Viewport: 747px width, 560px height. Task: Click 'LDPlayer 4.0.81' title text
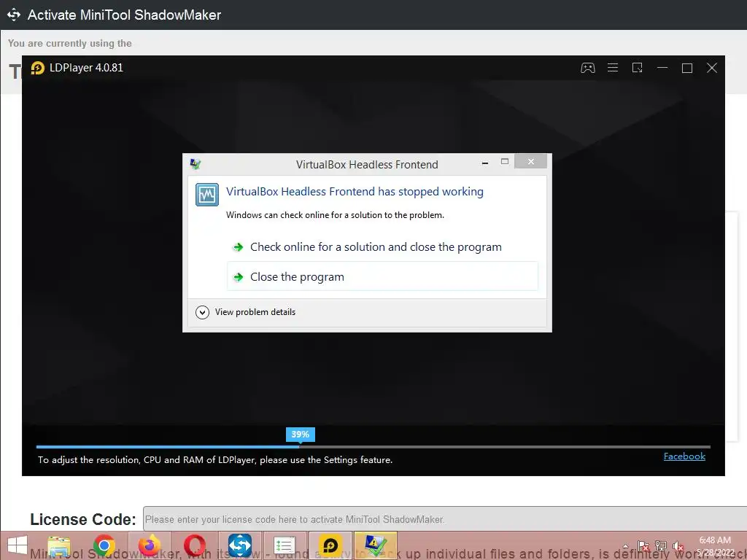click(86, 68)
